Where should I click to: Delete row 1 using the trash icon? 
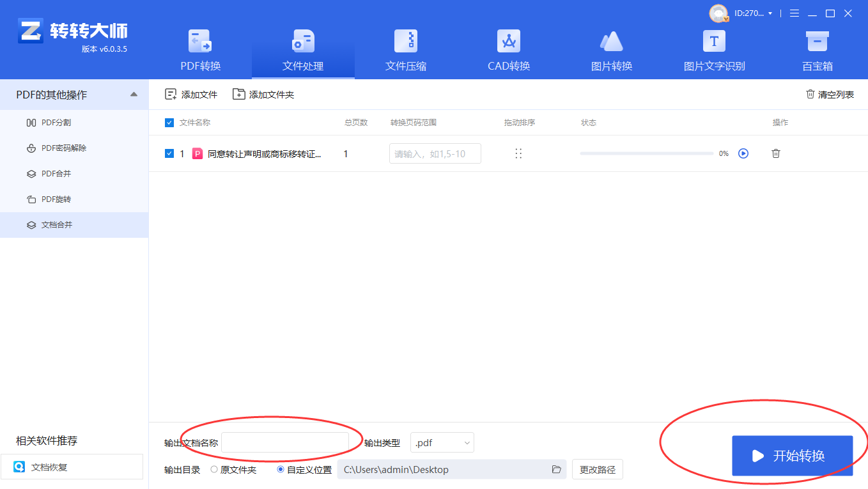tap(776, 153)
